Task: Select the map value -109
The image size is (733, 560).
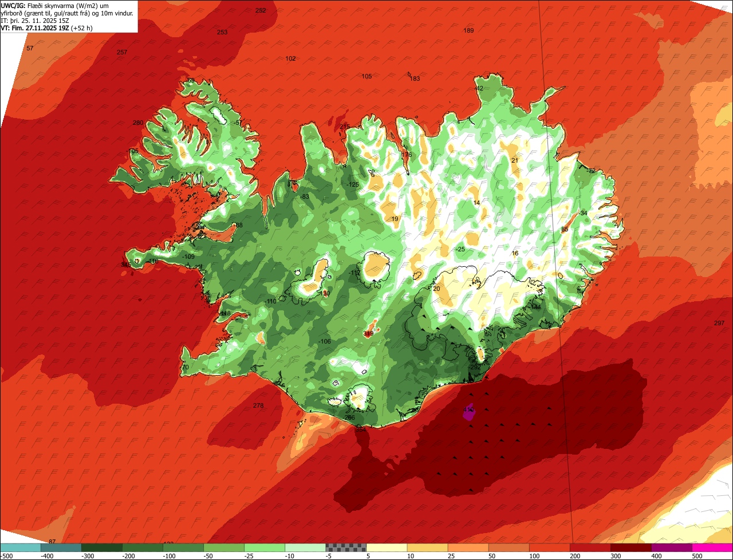Action: coord(188,257)
